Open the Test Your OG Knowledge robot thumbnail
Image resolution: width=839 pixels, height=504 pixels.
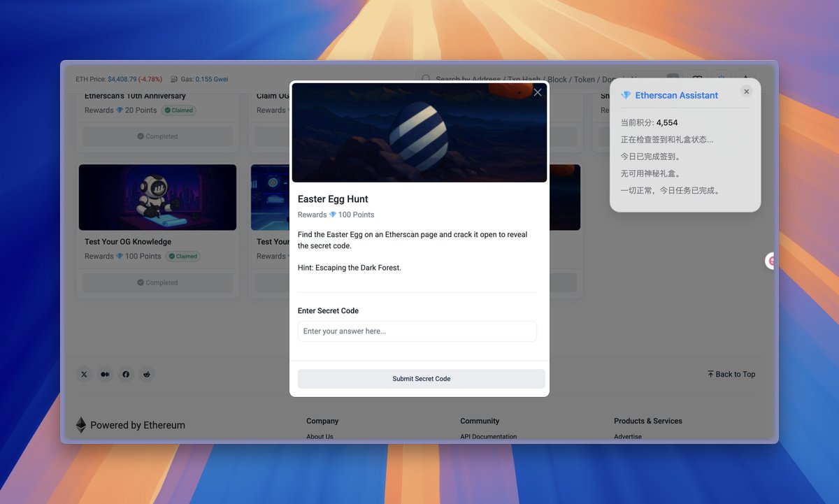[157, 197]
